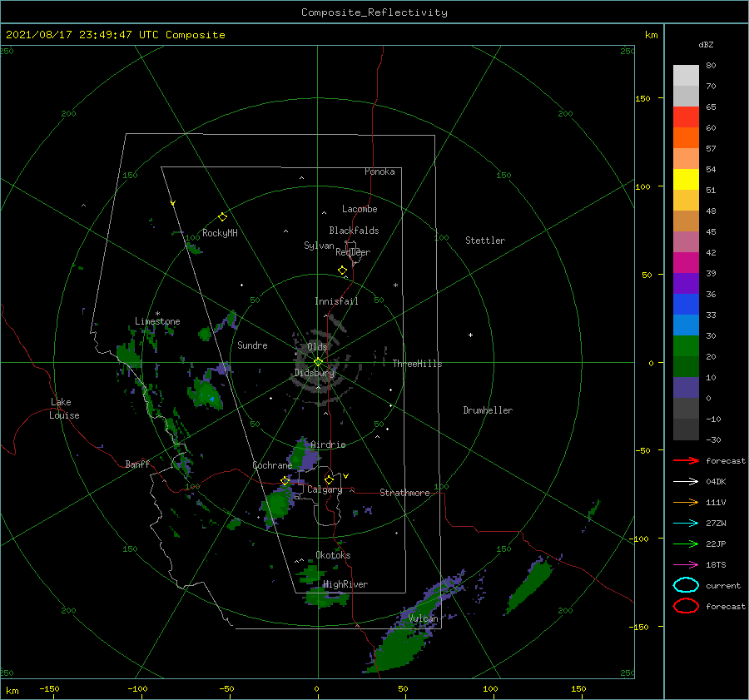
Task: Select the 36 dBZ purple color swatch
Action: 686,283
